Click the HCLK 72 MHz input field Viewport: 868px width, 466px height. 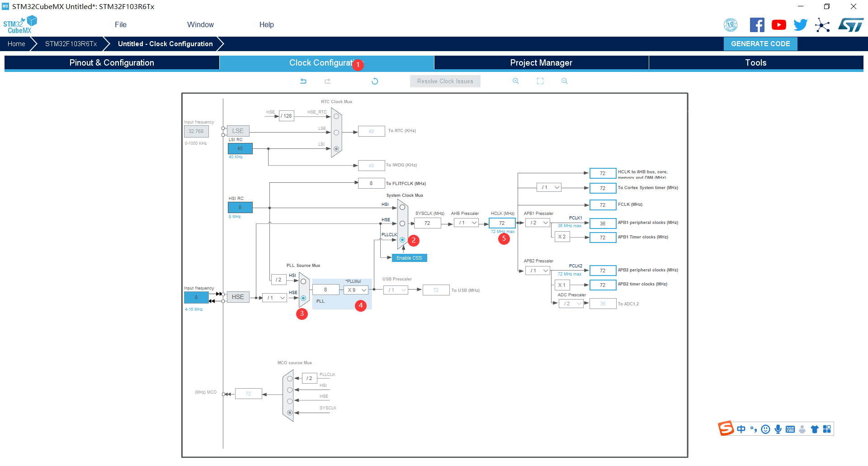coord(502,223)
